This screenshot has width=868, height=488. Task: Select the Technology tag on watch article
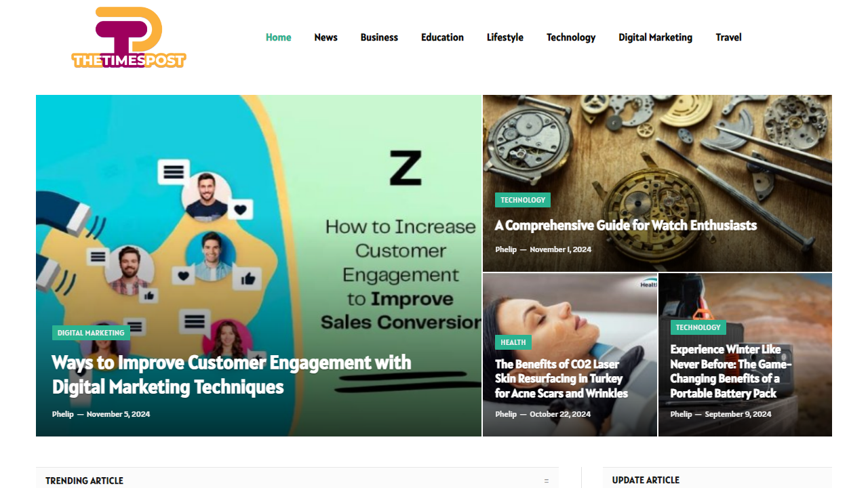[523, 200]
